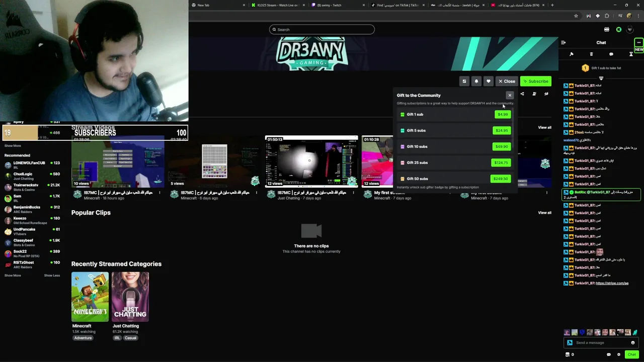The image size is (644, 362).
Task: Click View all for Stream Videos
Action: [544, 128]
